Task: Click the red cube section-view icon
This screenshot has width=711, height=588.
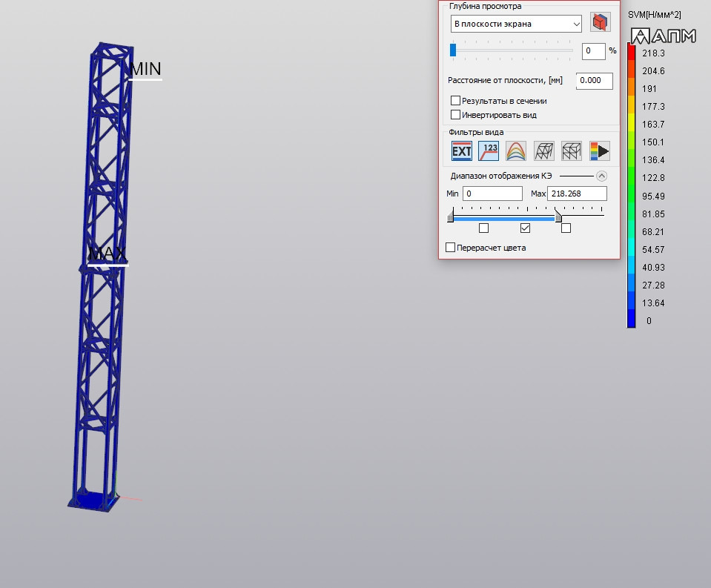Action: (600, 22)
